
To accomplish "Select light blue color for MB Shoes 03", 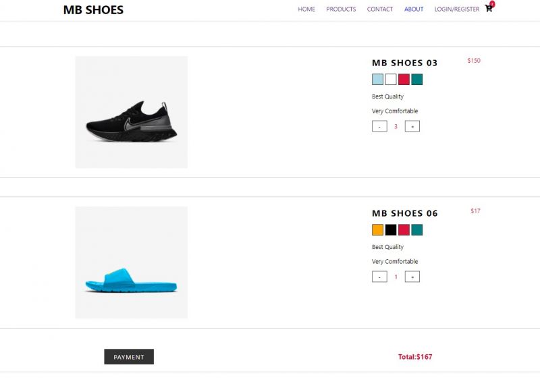I will [377, 80].
